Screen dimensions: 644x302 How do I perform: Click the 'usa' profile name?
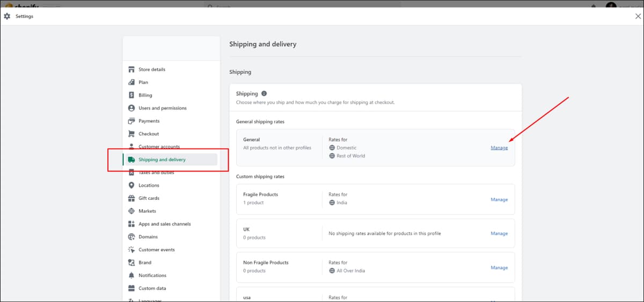tap(247, 297)
